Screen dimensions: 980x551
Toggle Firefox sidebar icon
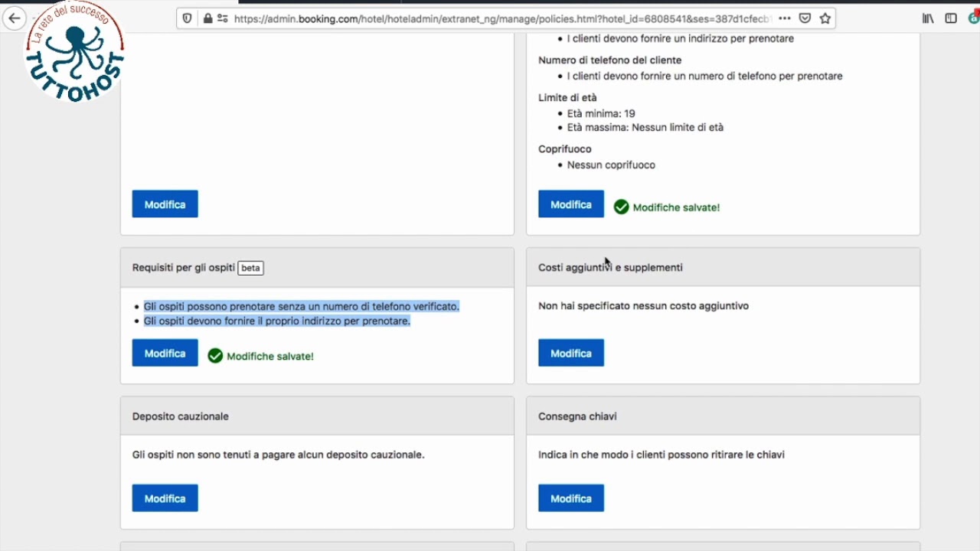coord(951,18)
